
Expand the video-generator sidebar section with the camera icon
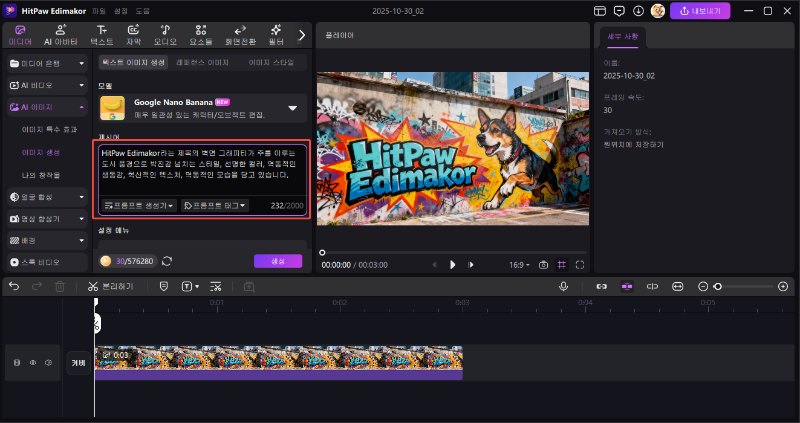(x=47, y=218)
